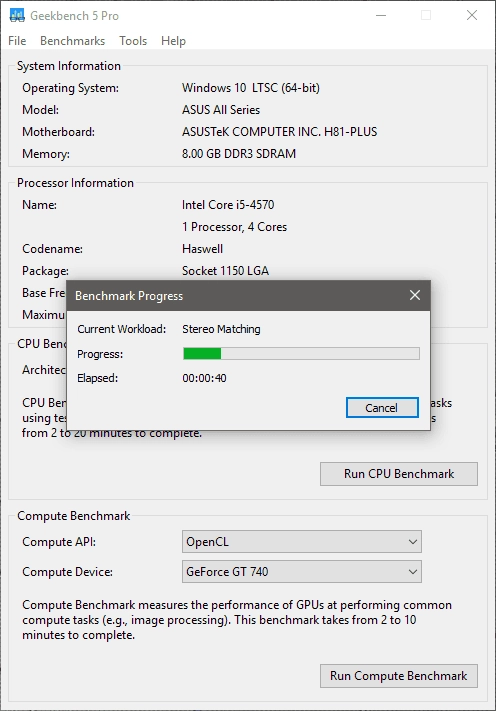Viewport: 496px width, 711px height.
Task: Click the elapsed time '00:00:40'
Action: click(x=204, y=378)
